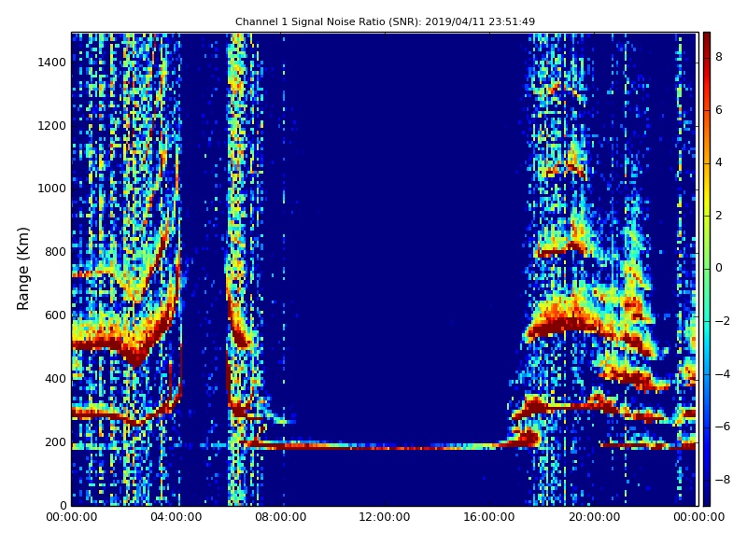This screenshot has height=560, width=747.
Task: Click the colorbar label 2
Action: pos(719,216)
